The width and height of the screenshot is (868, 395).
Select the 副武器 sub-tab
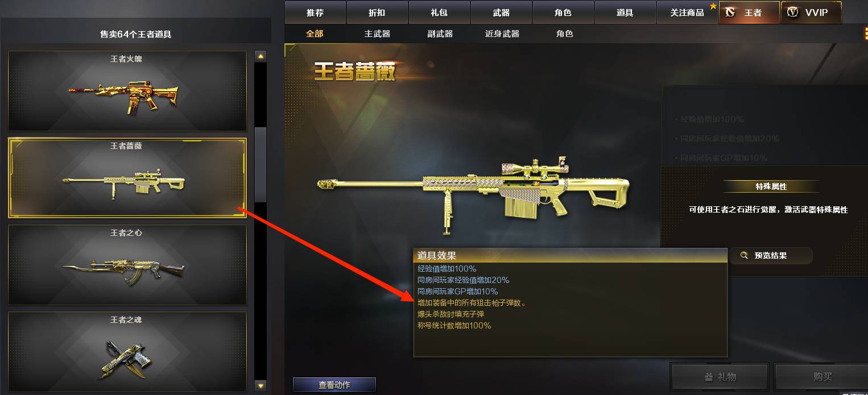440,34
